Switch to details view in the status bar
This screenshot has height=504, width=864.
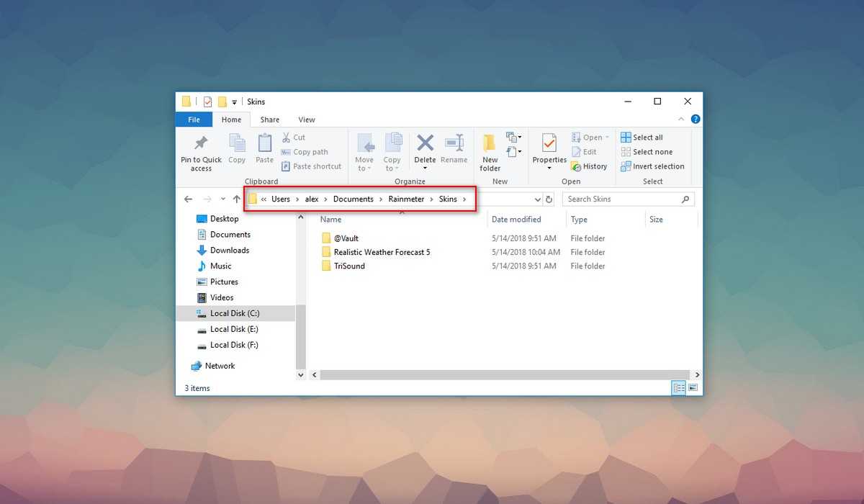tap(678, 388)
